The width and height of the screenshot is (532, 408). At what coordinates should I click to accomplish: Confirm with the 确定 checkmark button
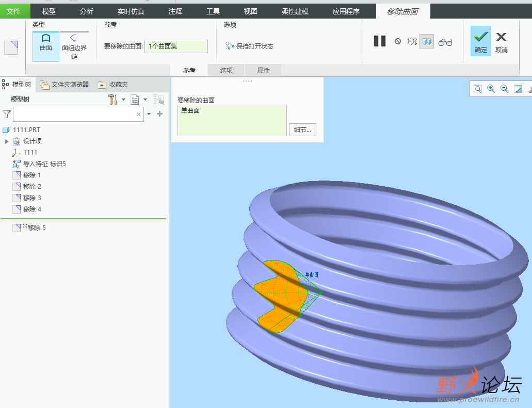click(x=481, y=41)
